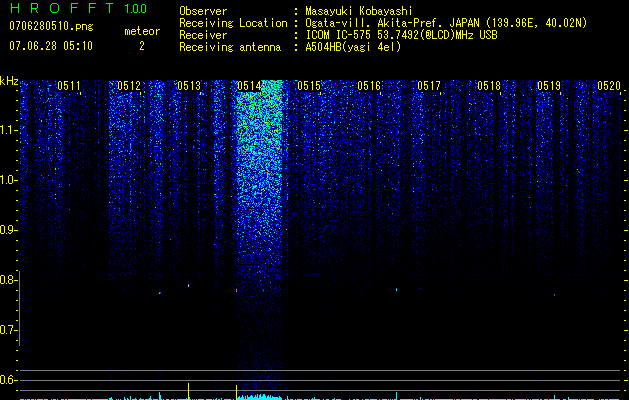Viewport: 629px width, 400px height.
Task: Click the 0511 time marker
Action: (69, 86)
